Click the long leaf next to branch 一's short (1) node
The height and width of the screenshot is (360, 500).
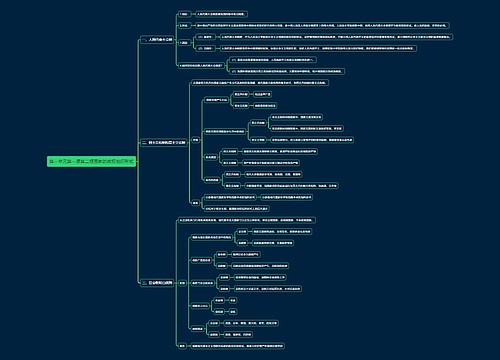[x=336, y=37]
